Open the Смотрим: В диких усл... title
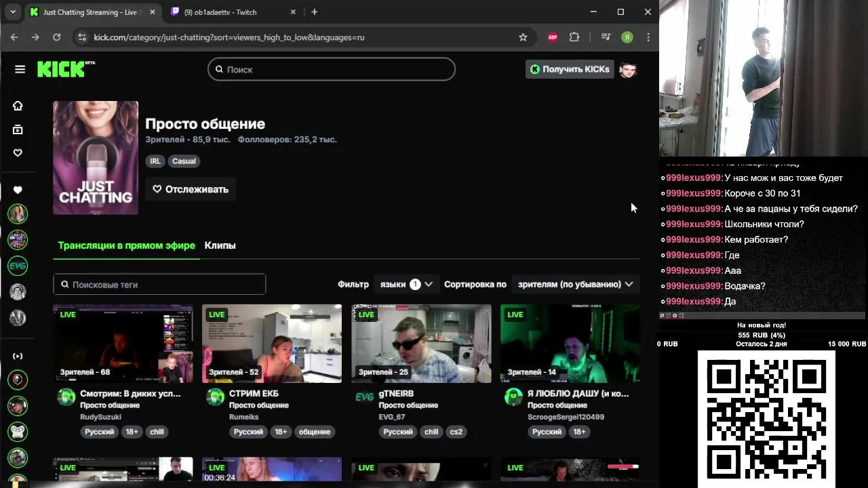Image resolution: width=868 pixels, height=488 pixels. pos(130,393)
